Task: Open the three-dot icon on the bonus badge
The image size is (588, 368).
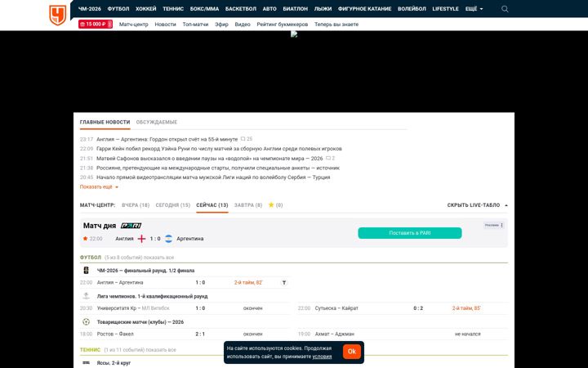Action: [109, 24]
